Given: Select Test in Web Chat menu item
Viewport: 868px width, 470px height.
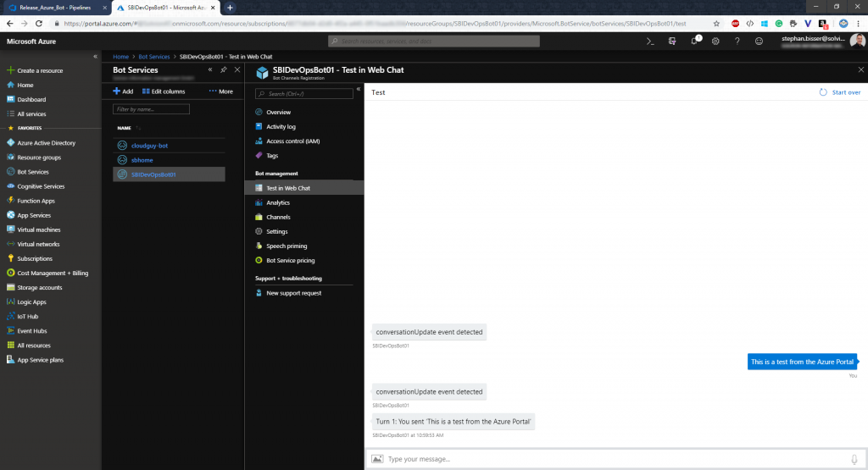Looking at the screenshot, I should (304, 188).
